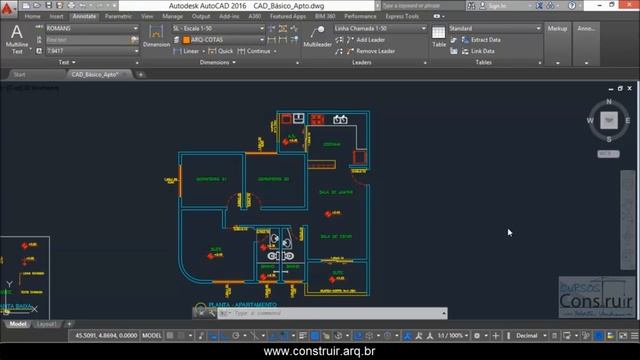Click the keyword search field in title bar

click(x=422, y=5)
